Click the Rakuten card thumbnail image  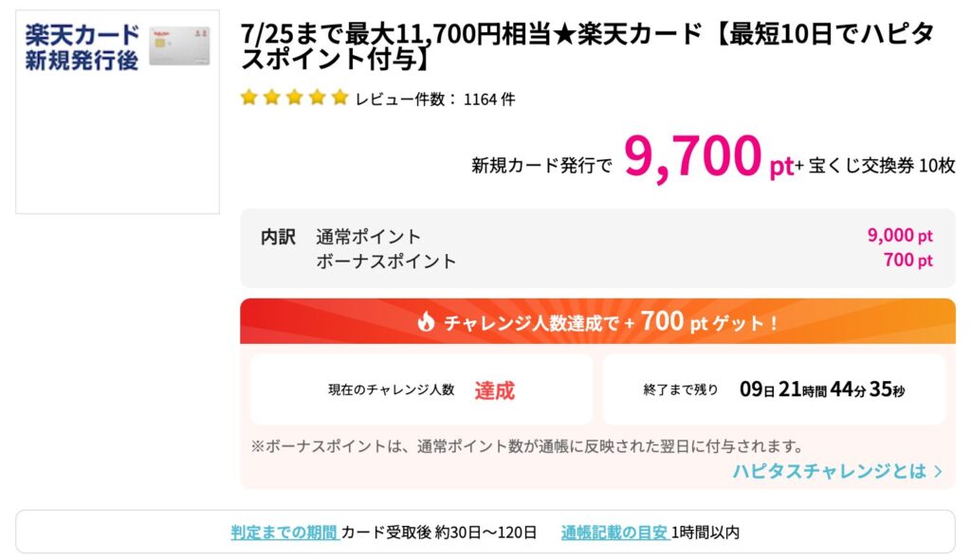tap(118, 112)
